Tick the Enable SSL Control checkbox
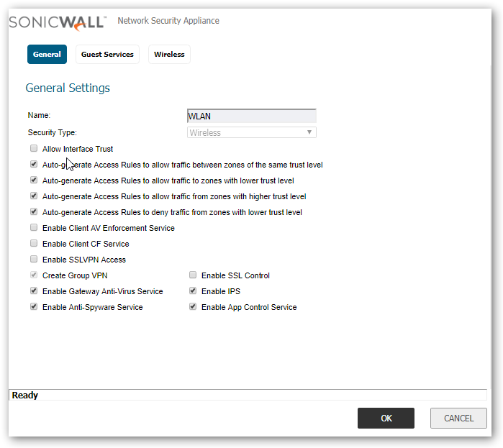 click(193, 275)
